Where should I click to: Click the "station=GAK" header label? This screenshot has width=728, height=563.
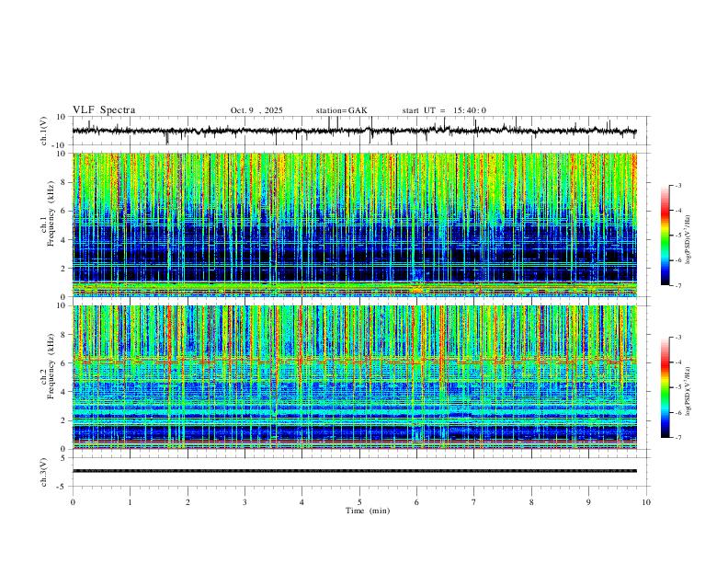click(x=341, y=110)
